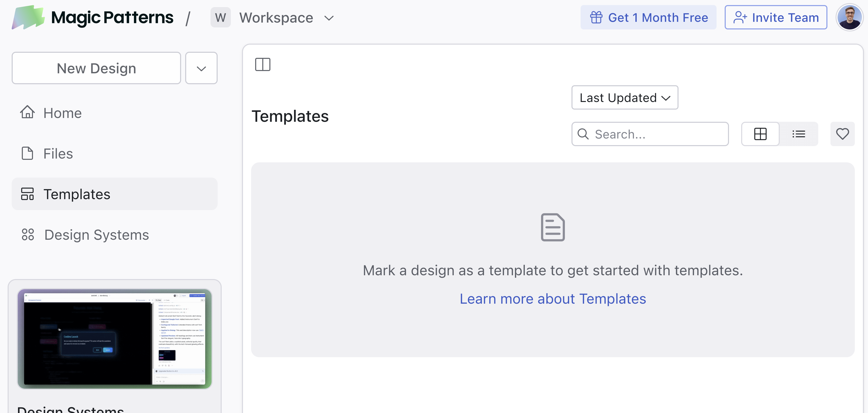Viewport: 868px width, 413px height.
Task: Click the Invite Team button
Action: click(x=776, y=18)
